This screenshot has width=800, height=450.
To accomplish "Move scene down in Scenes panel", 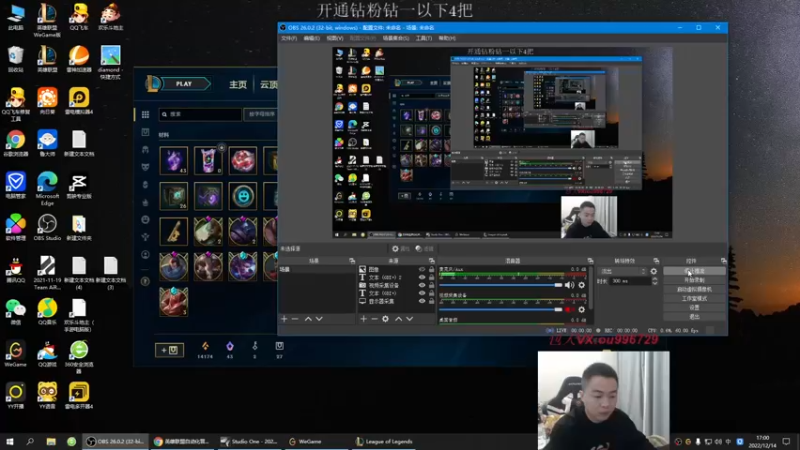I will [x=319, y=319].
